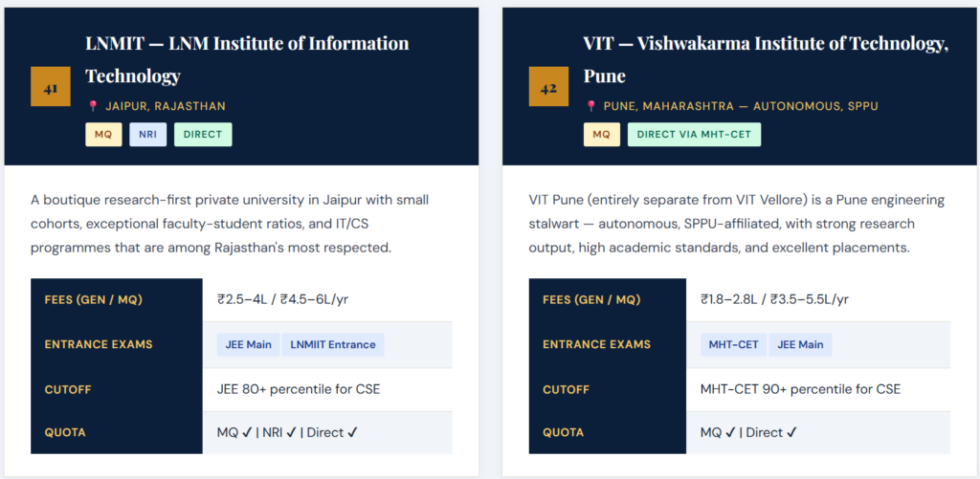Click LNMIT quota row with MQ, NRI, Direct
Viewport: 980px width, 479px height.
coord(287,432)
